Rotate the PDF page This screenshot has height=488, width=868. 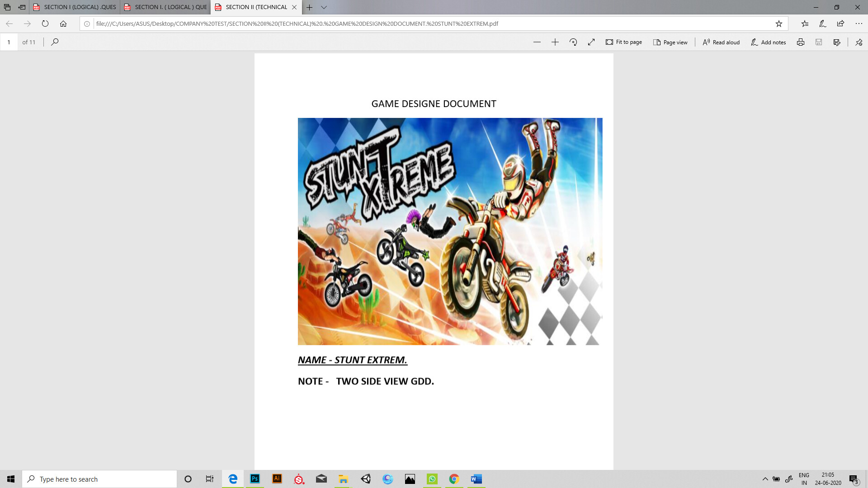[x=573, y=42]
